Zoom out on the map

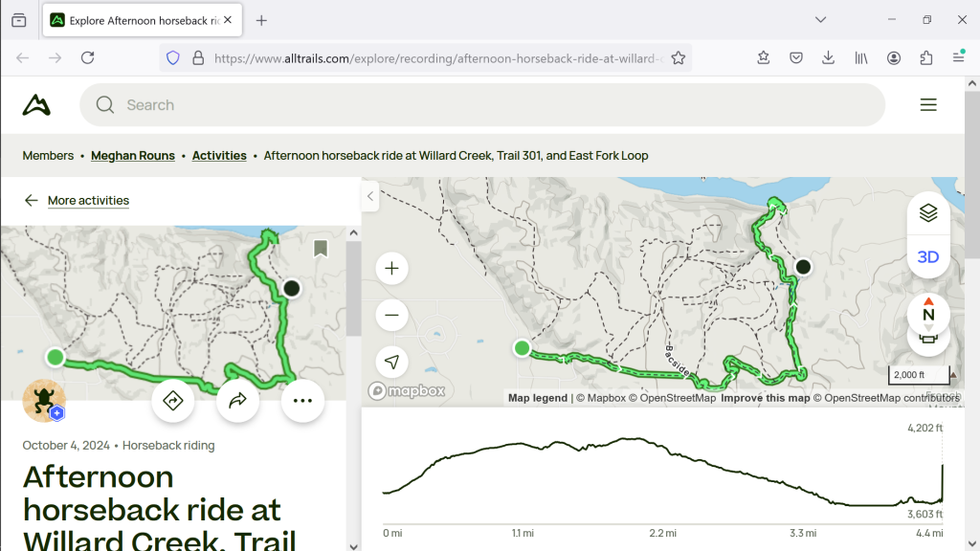pyautogui.click(x=391, y=315)
